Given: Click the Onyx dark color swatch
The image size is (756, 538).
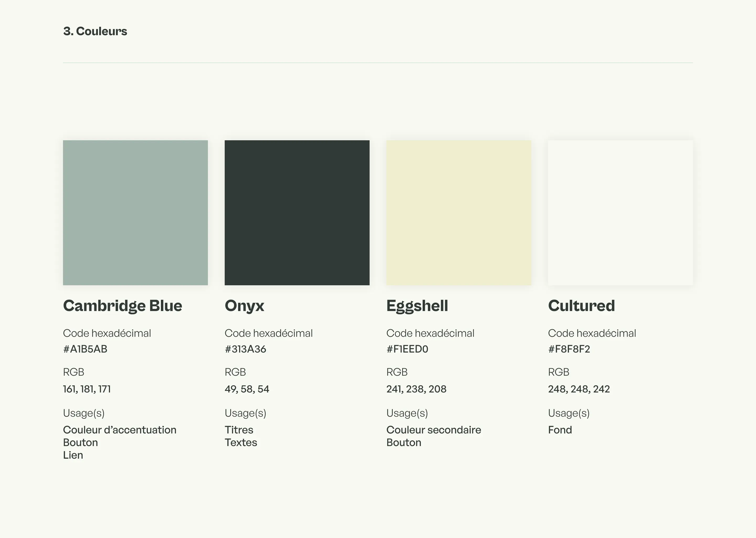Looking at the screenshot, I should (x=297, y=212).
